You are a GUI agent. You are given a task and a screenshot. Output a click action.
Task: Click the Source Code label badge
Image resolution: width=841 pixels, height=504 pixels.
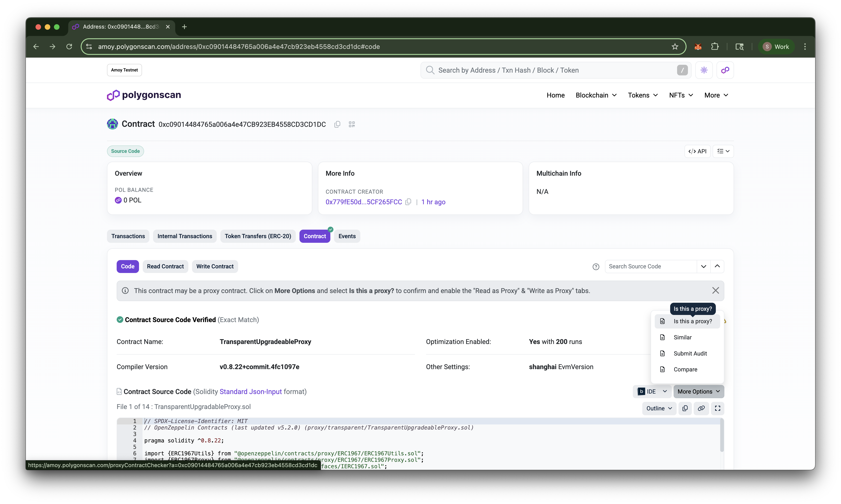pyautogui.click(x=125, y=151)
